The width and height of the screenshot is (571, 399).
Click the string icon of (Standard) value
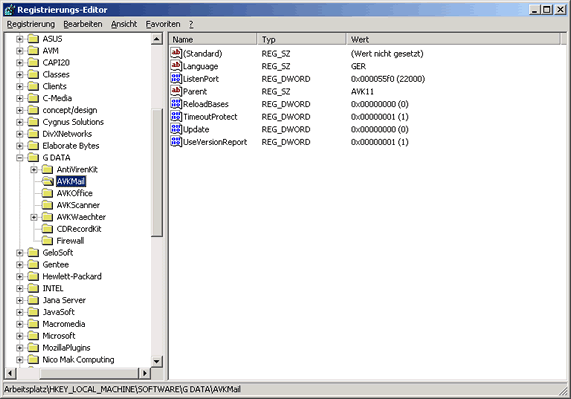176,53
